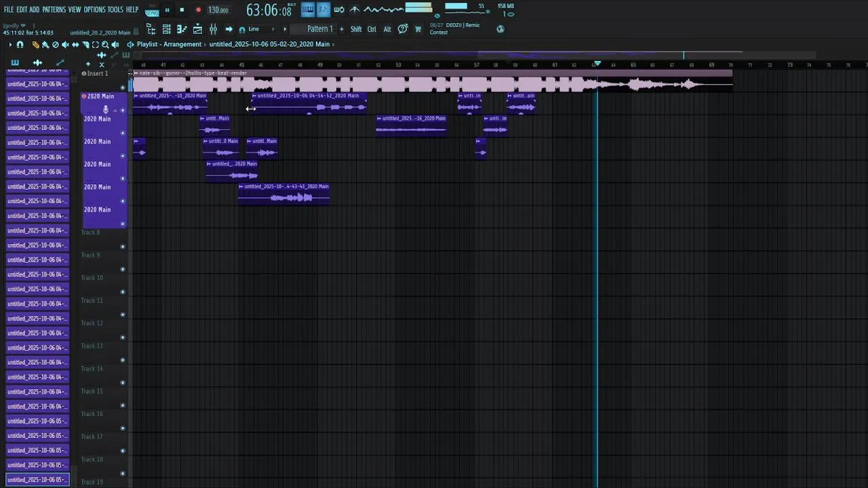Select the Paint brush tool

45,45
